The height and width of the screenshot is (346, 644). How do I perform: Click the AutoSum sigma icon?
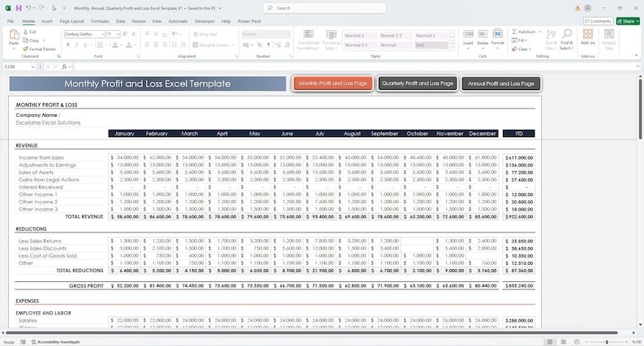pos(514,32)
